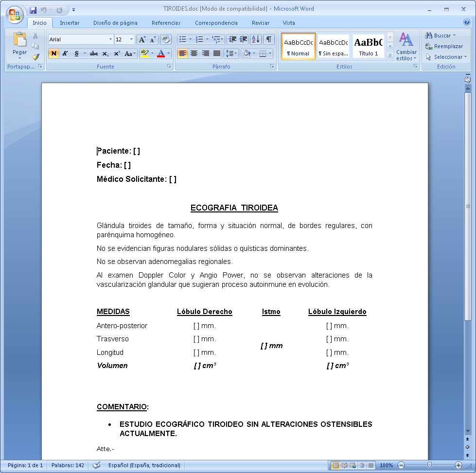Switch to the Insertar tab

tap(70, 23)
